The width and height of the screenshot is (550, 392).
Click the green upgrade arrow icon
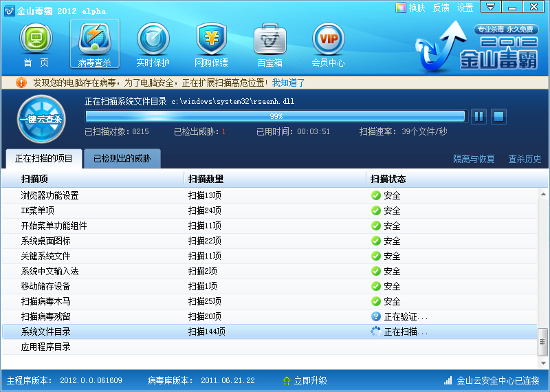pos(287,380)
